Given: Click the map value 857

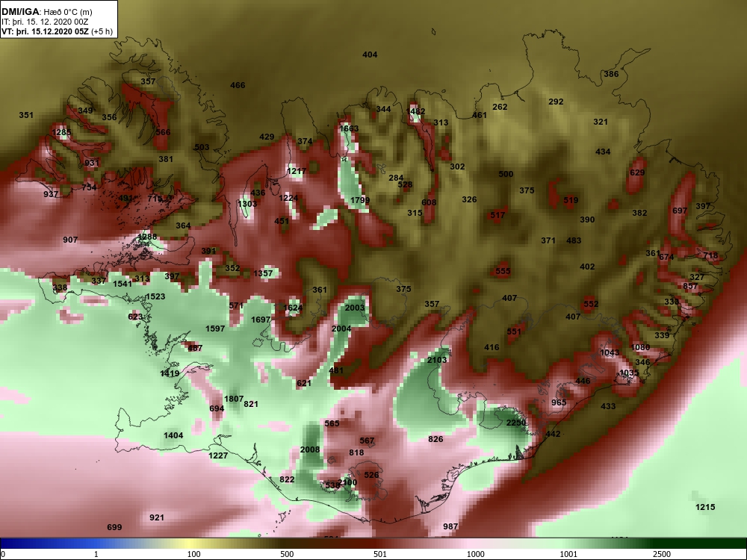Looking at the screenshot, I should point(689,286).
